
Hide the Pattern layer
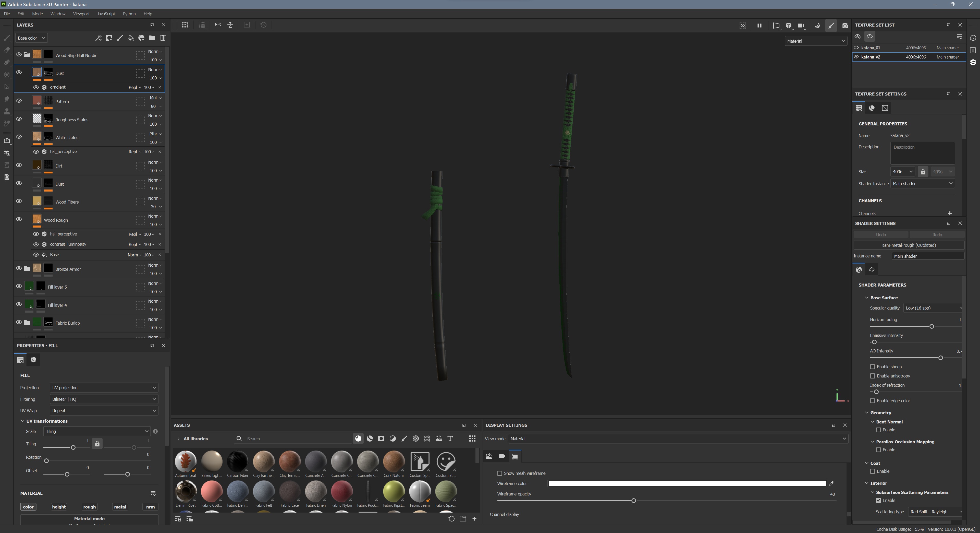[19, 101]
